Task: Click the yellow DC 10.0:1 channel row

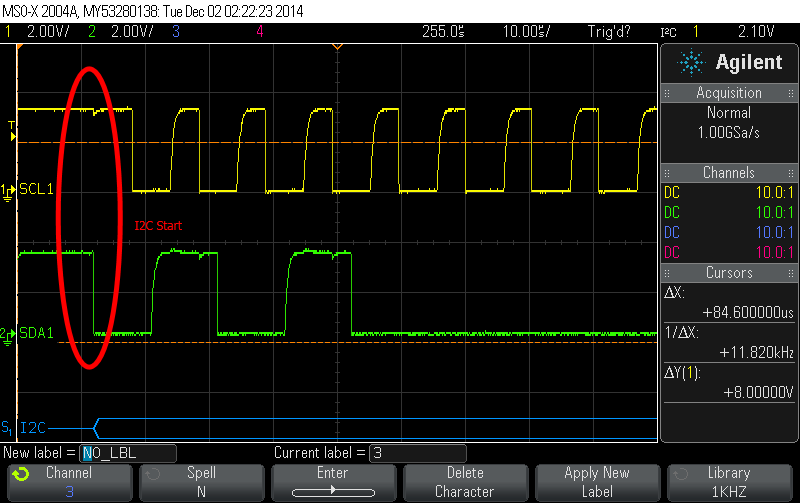Action: pos(729,192)
